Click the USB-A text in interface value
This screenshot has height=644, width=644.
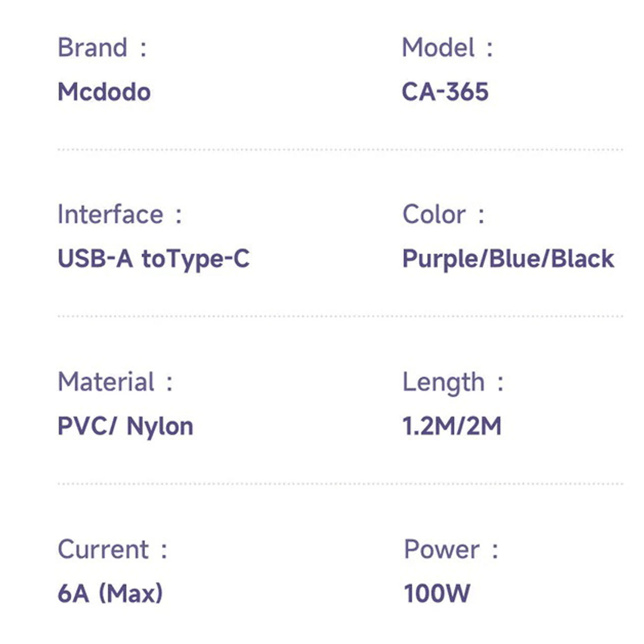click(x=95, y=259)
